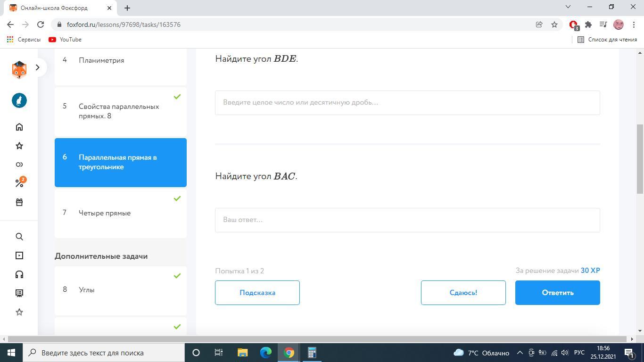Click the answer field for angle BDE
The width and height of the screenshot is (644, 362).
(407, 103)
